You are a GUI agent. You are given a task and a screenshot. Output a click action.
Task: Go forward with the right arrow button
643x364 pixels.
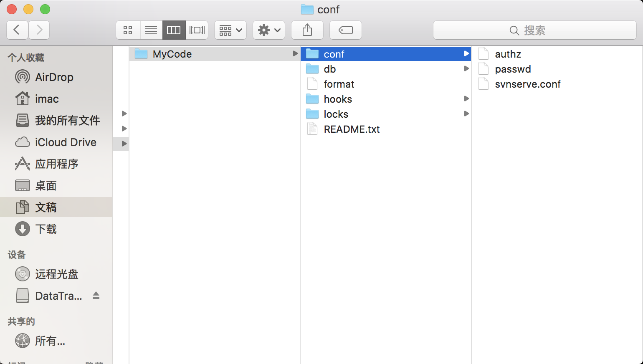coord(39,30)
